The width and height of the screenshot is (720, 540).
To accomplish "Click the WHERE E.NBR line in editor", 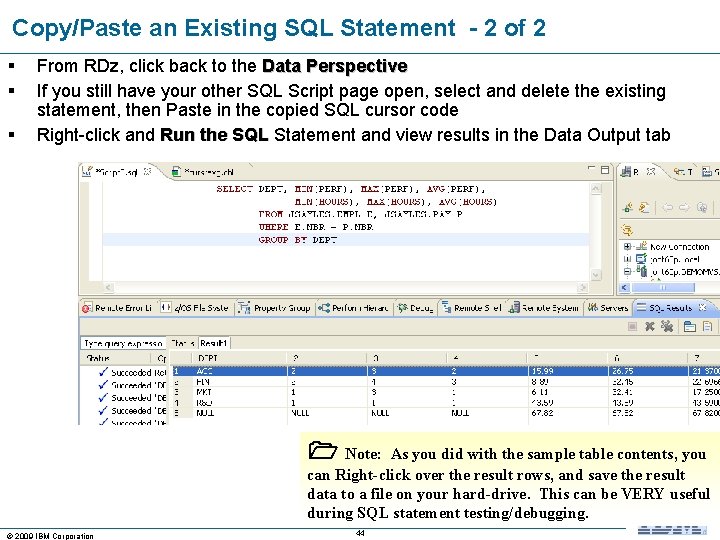I will [316, 227].
